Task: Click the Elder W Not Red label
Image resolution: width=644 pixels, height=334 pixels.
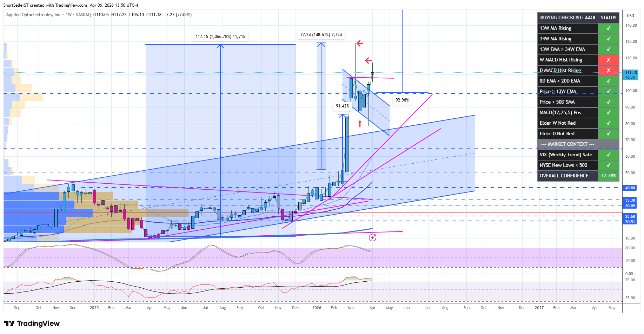Action: tap(558, 123)
